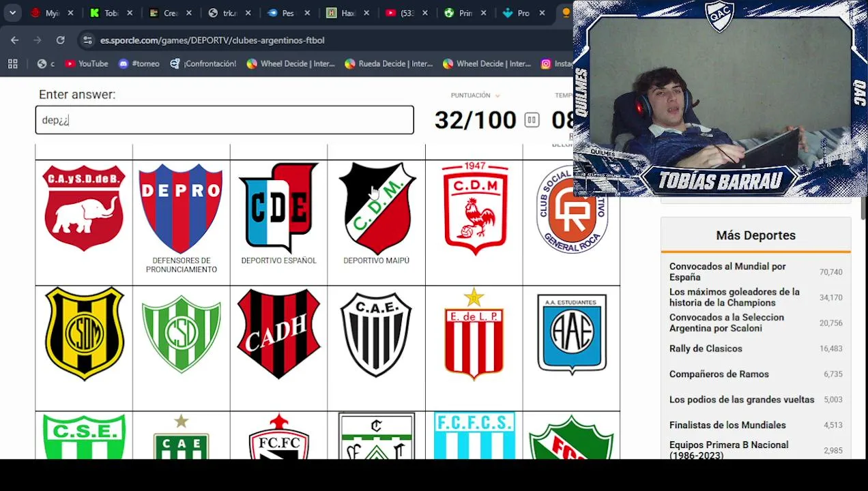Viewport: 868px width, 491px height.
Task: Close the YouTube (533 tab
Action: pyautogui.click(x=426, y=13)
